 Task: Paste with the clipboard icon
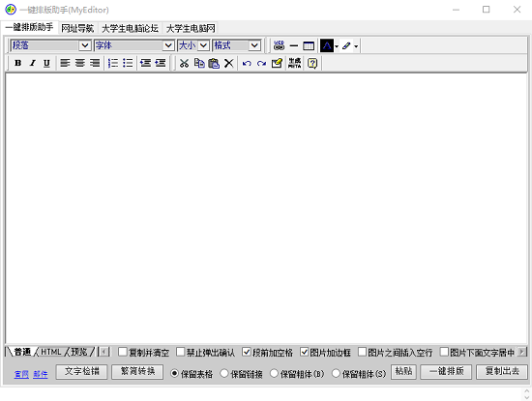pyautogui.click(x=214, y=63)
